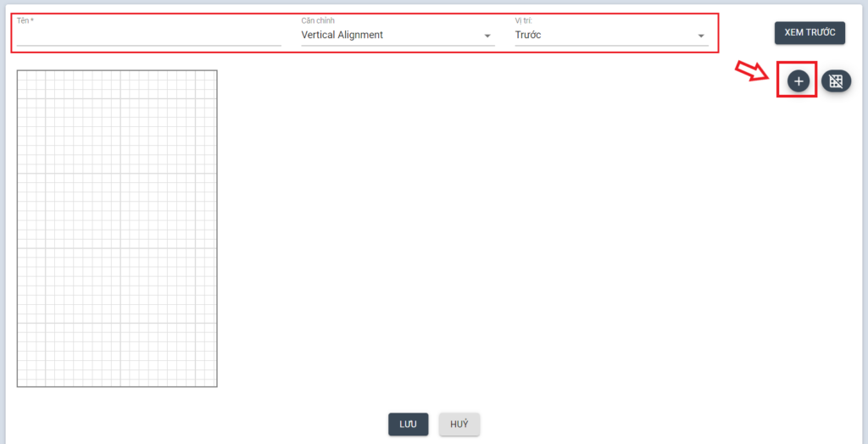Screen dimensions: 868x444
Task: Click the underline of the Tên field
Action: [x=148, y=45]
